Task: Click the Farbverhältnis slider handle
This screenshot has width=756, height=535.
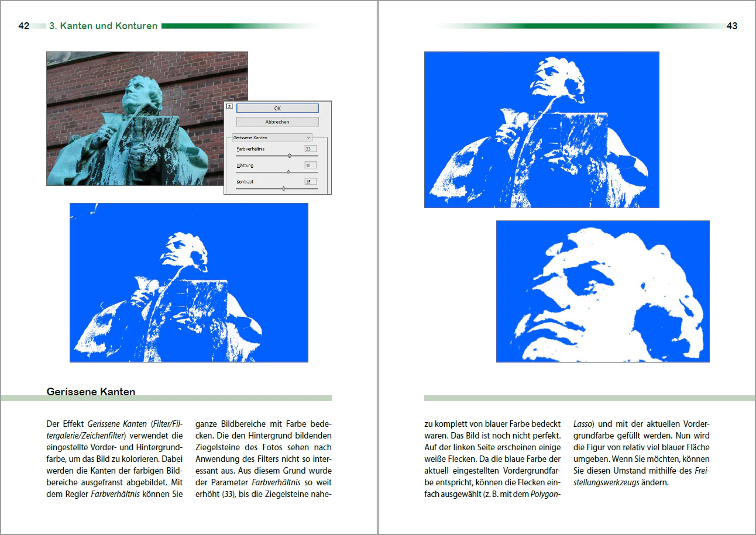Action: (x=290, y=156)
